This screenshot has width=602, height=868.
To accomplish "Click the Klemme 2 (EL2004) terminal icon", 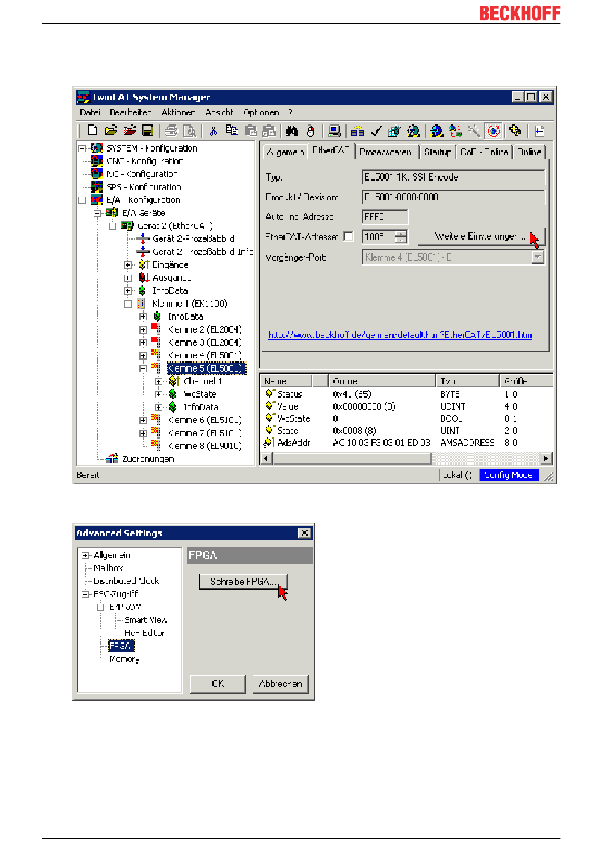I will [157, 330].
